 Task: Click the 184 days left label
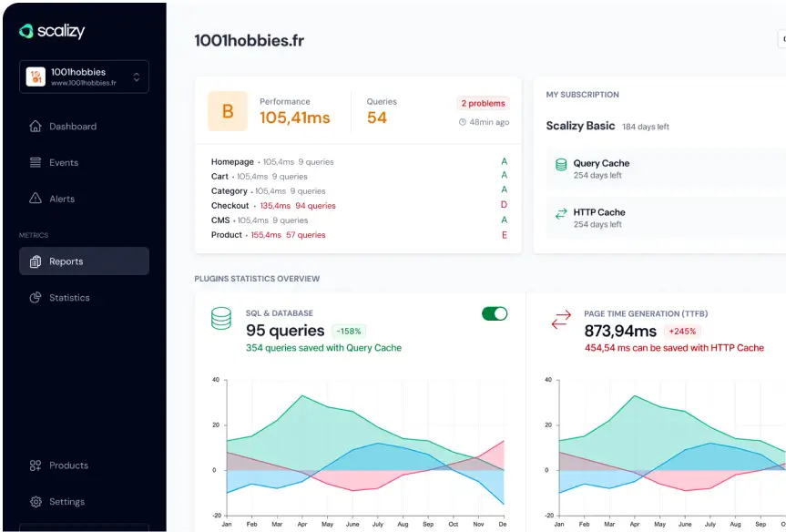(x=646, y=127)
